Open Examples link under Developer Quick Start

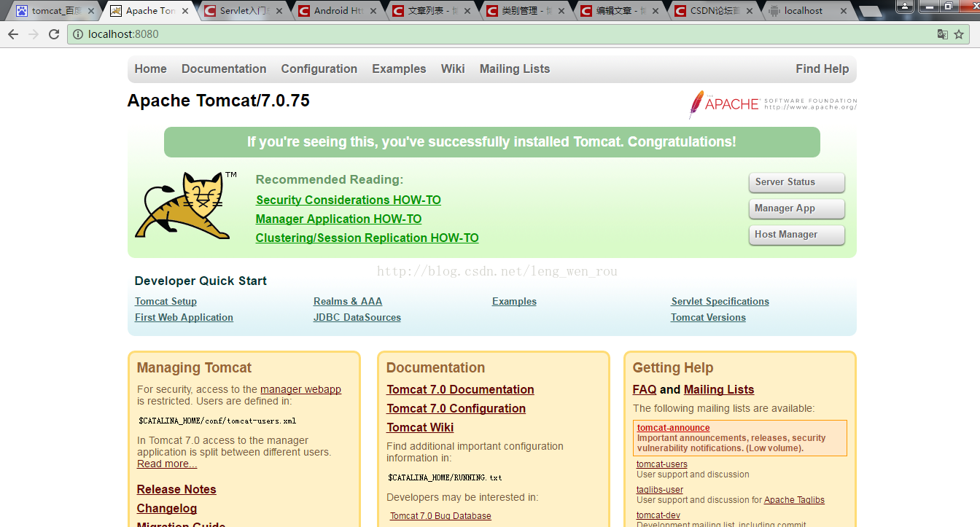(x=514, y=301)
